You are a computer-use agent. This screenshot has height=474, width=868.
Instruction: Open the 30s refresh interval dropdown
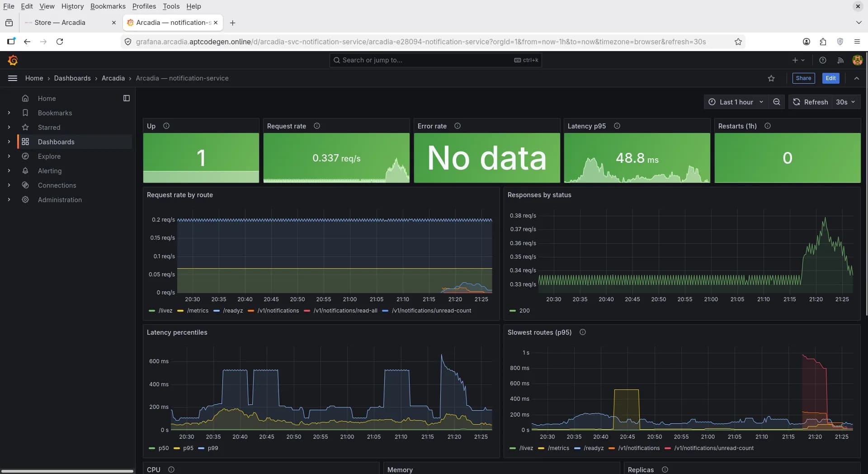coord(846,102)
